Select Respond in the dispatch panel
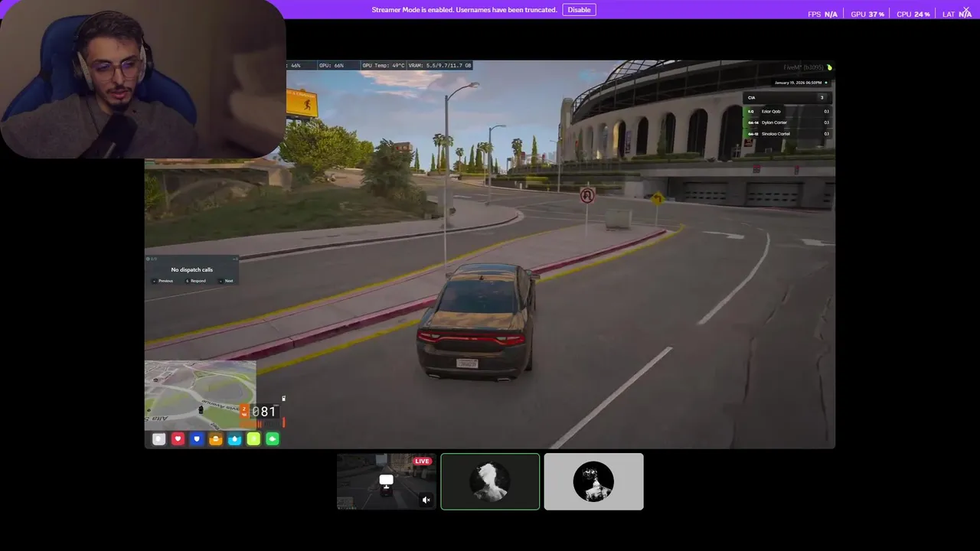The width and height of the screenshot is (980, 551). (196, 281)
